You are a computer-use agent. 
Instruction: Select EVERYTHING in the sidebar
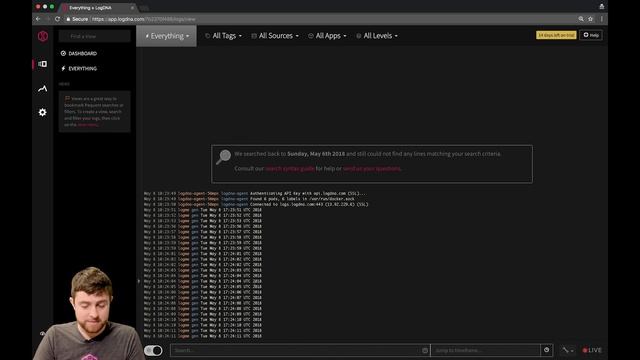[79, 69]
